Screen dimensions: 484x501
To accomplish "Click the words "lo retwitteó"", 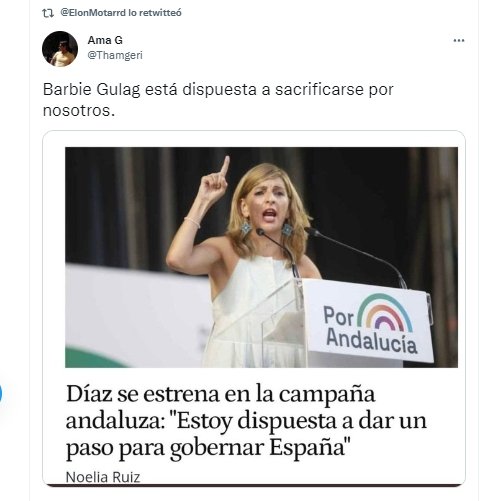I will 155,13.
